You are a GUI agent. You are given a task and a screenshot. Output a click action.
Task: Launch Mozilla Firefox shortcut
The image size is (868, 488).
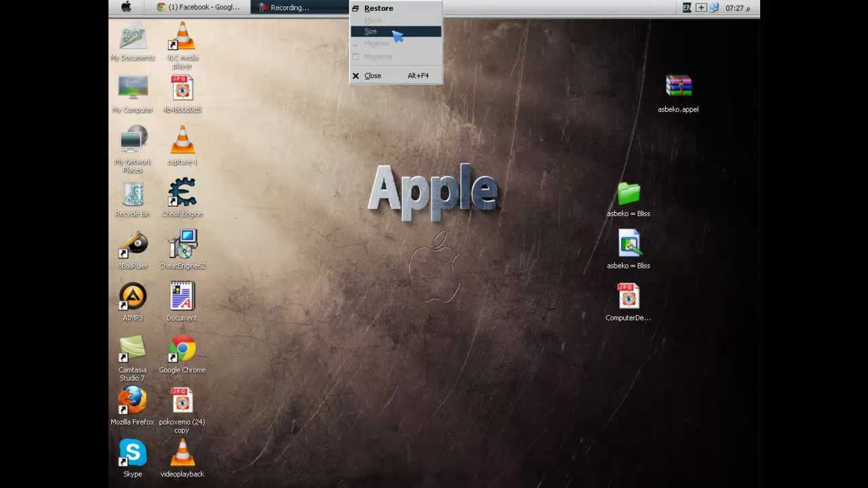[x=133, y=407]
